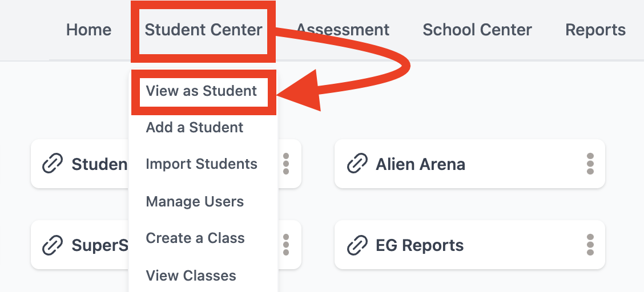Image resolution: width=644 pixels, height=292 pixels.
Task: Open three-dot menu on EG Reports card
Action: (590, 245)
